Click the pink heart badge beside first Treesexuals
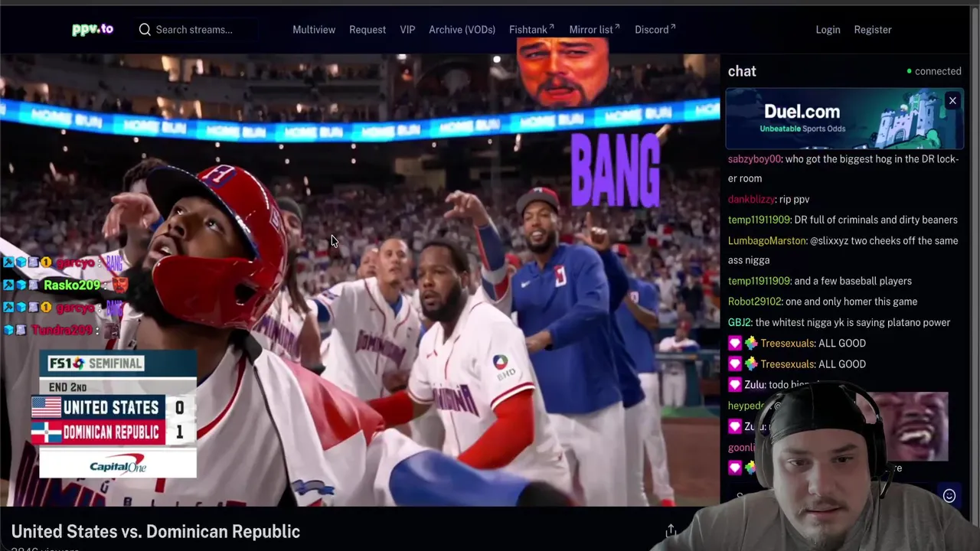This screenshot has height=551, width=980. [735, 344]
